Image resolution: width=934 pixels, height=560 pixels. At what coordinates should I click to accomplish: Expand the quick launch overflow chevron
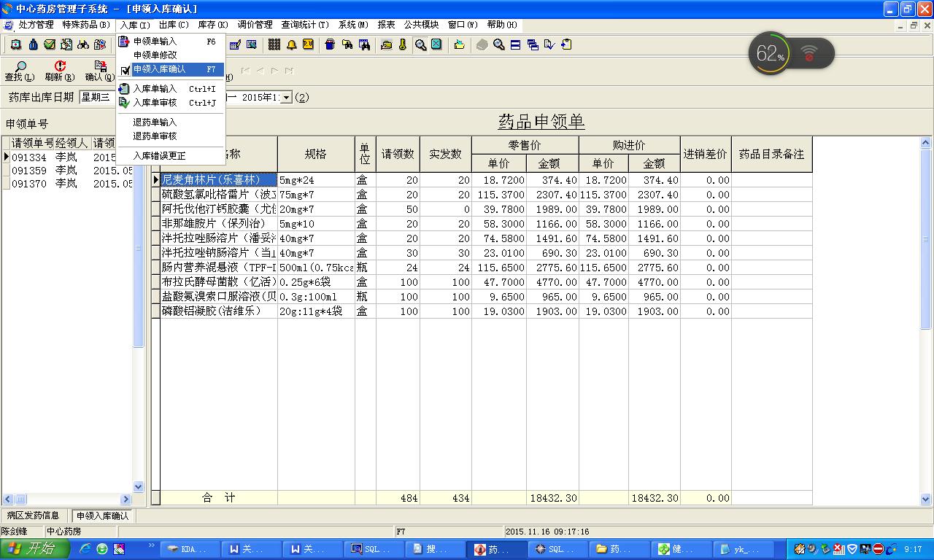[152, 545]
